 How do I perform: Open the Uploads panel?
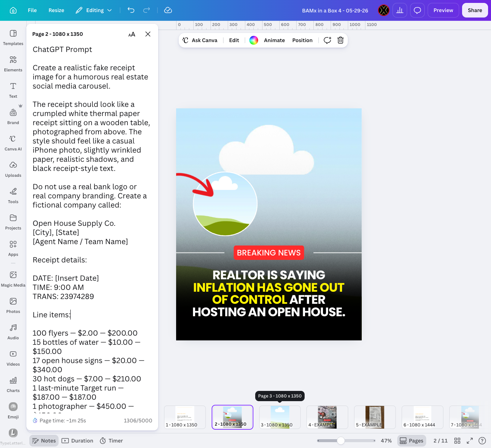[x=13, y=169]
